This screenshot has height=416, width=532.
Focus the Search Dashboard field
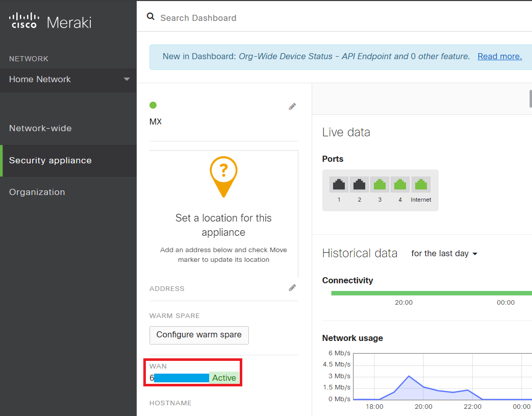[x=306, y=18]
